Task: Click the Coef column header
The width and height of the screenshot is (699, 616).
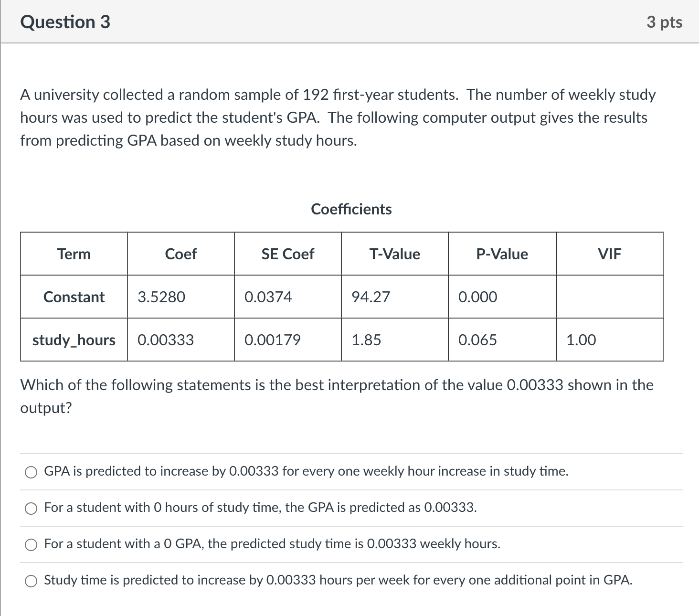Action: click(x=181, y=254)
